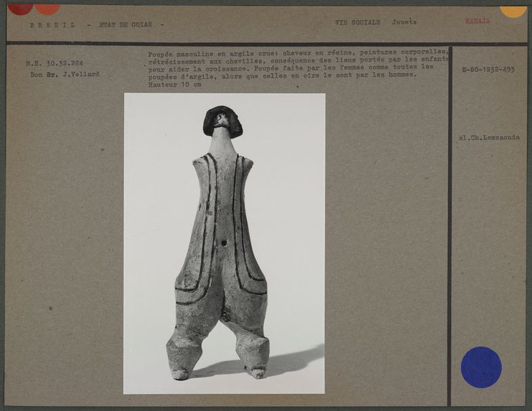Click the doll's right foot
Screen dimensions: 532x411
click(257, 372)
